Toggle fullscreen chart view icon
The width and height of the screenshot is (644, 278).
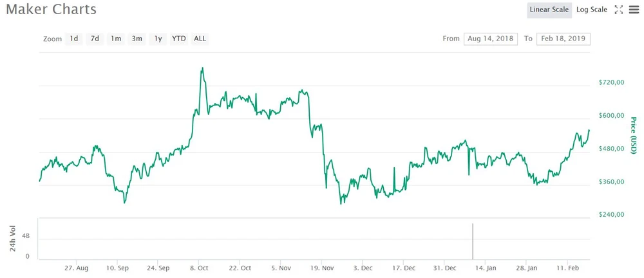tap(619, 10)
